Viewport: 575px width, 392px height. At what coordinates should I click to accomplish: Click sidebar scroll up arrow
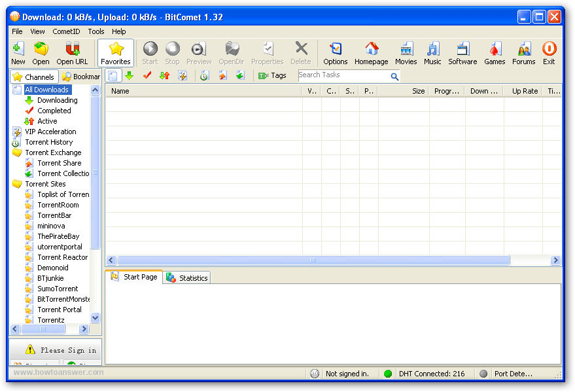[96, 90]
